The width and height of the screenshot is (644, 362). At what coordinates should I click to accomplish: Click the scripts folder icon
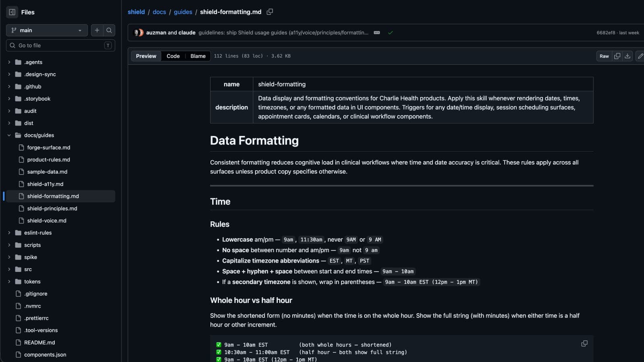(x=18, y=245)
